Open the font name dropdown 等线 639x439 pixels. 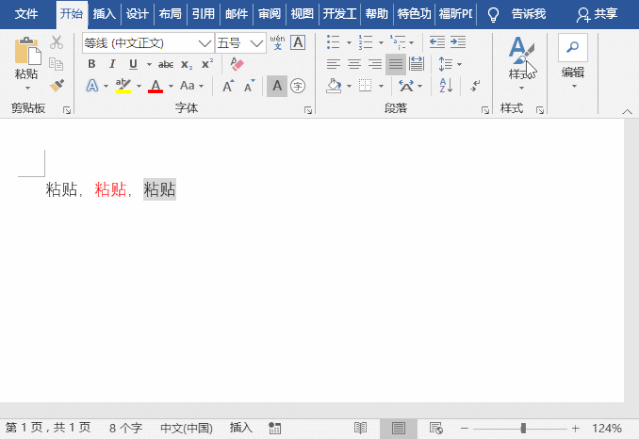coord(204,43)
